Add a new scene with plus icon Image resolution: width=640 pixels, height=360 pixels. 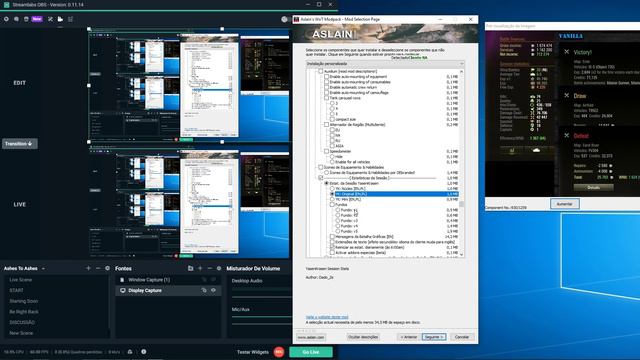coord(88,268)
